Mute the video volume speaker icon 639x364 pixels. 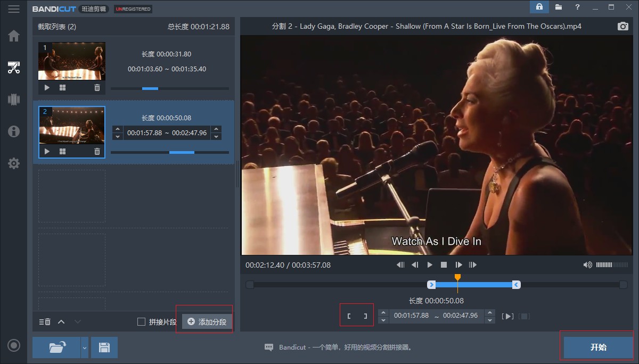[x=587, y=265]
